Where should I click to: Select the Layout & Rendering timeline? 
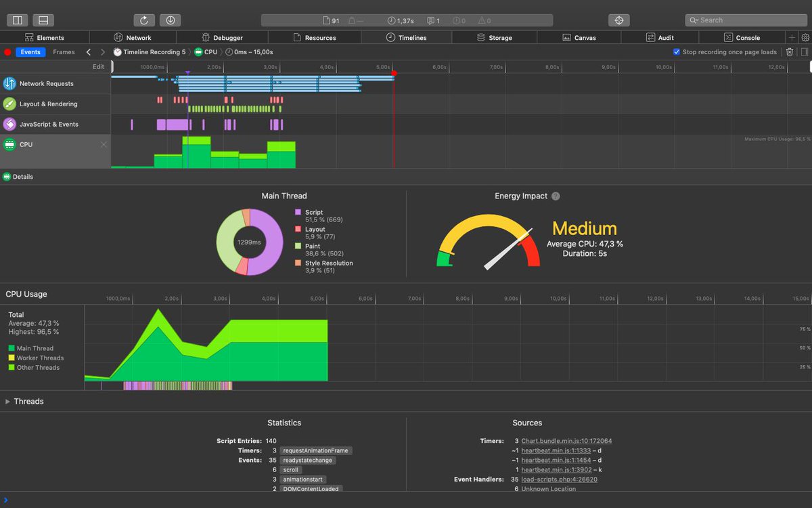(x=55, y=104)
